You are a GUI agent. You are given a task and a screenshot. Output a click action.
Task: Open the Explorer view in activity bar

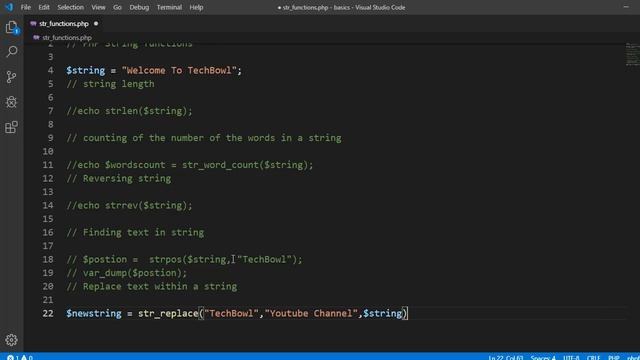click(x=11, y=27)
